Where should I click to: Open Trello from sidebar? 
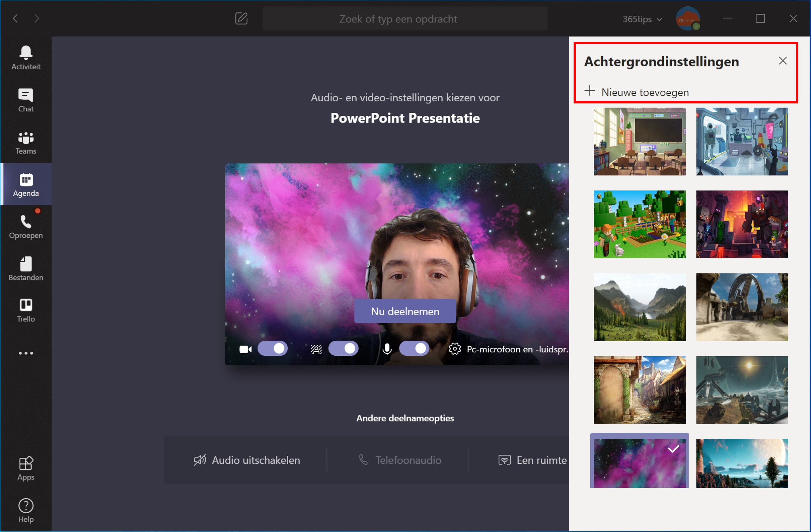pos(25,309)
